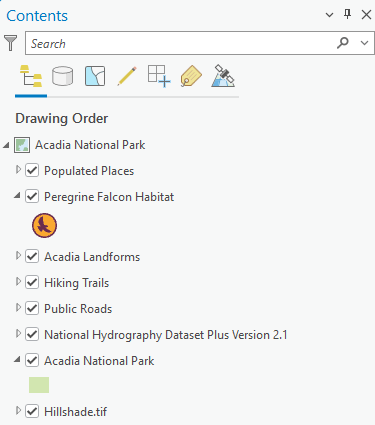Select List By Labeling tag icon
The width and height of the screenshot is (375, 425).
click(191, 76)
